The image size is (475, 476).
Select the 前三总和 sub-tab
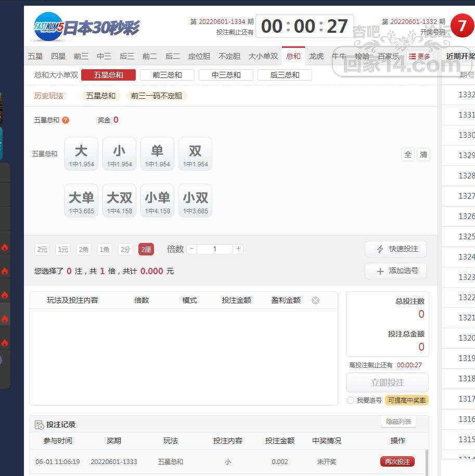[167, 75]
